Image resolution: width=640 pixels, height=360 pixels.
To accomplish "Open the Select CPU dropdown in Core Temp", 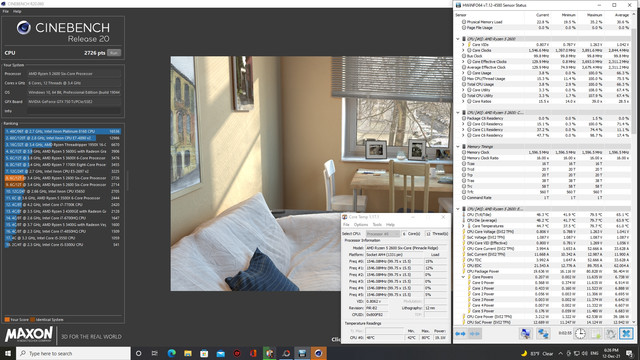I will tap(382, 234).
